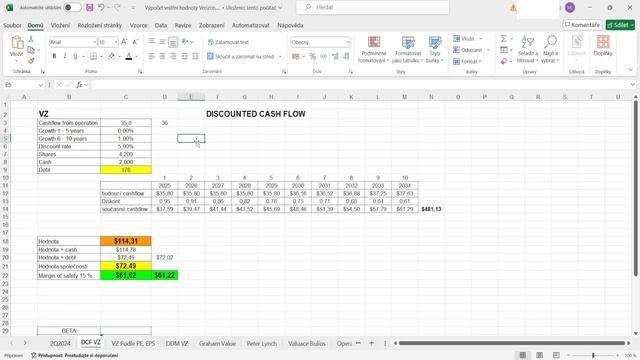Expand the formula bar
640x360 pixels.
[x=632, y=84]
